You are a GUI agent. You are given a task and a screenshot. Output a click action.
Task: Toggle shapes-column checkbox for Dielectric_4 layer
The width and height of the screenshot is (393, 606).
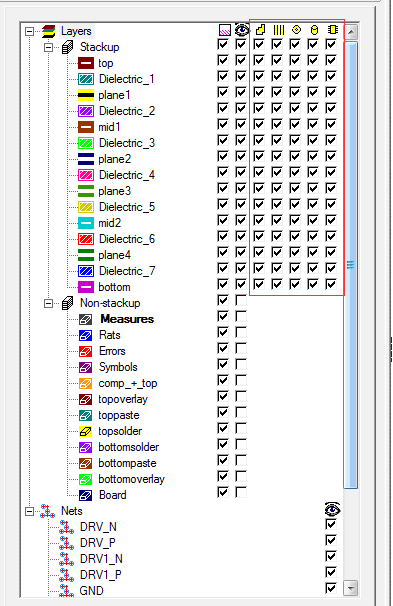coord(259,172)
